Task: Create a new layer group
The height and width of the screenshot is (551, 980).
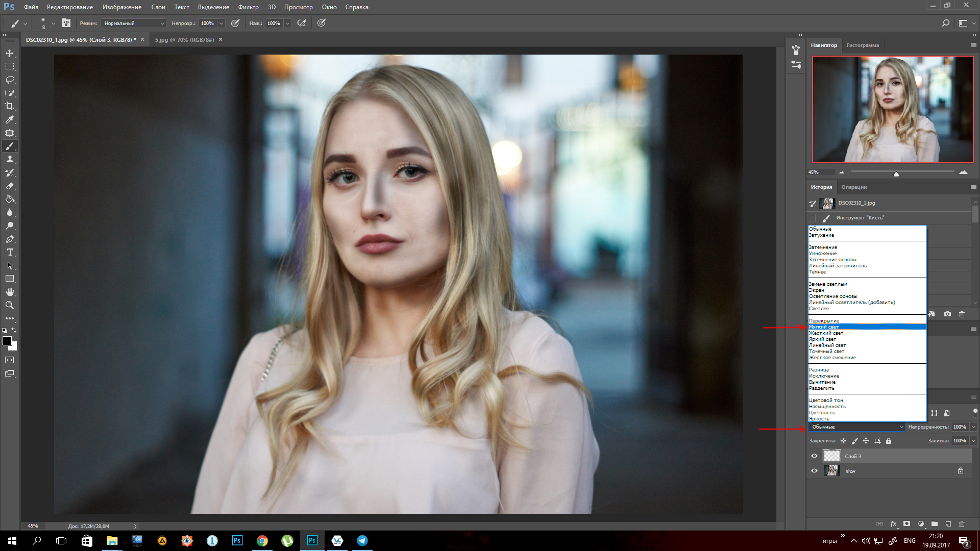Action: (x=934, y=523)
